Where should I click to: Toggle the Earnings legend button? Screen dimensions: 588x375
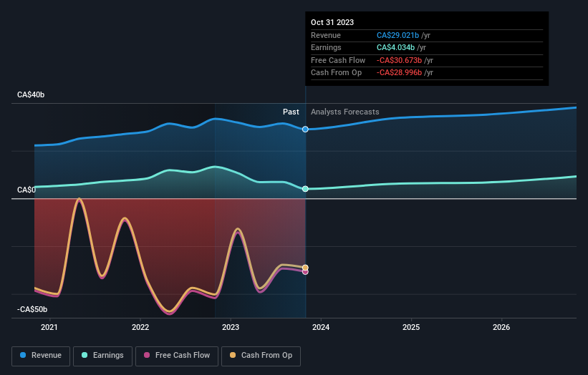pyautogui.click(x=102, y=356)
